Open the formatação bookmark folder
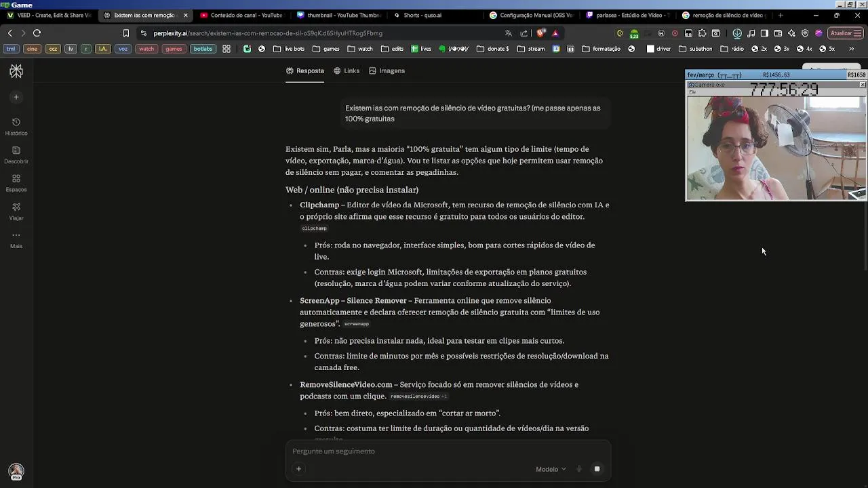Viewport: 868px width, 488px height. [600, 49]
